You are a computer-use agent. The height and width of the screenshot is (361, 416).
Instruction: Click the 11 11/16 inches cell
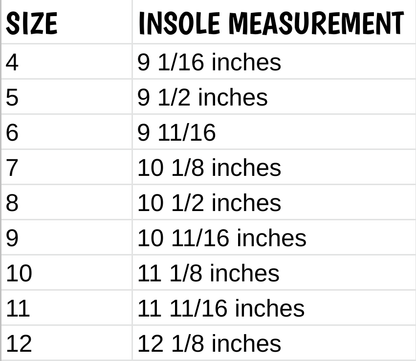[274, 308]
